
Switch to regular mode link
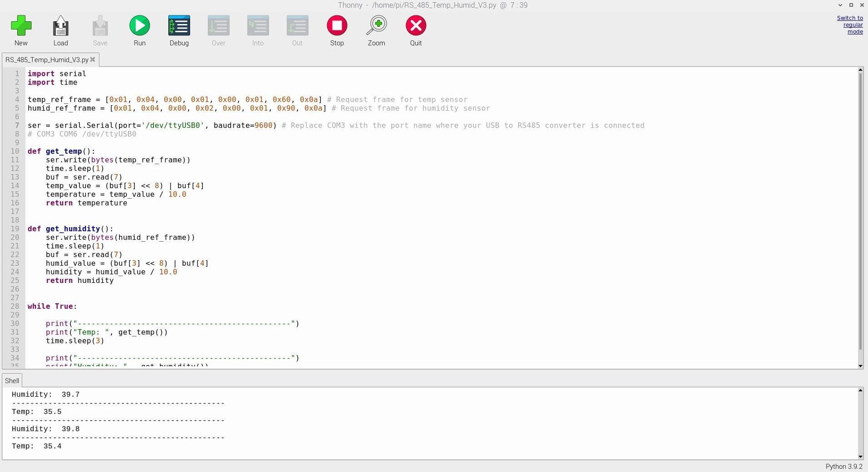(x=850, y=25)
